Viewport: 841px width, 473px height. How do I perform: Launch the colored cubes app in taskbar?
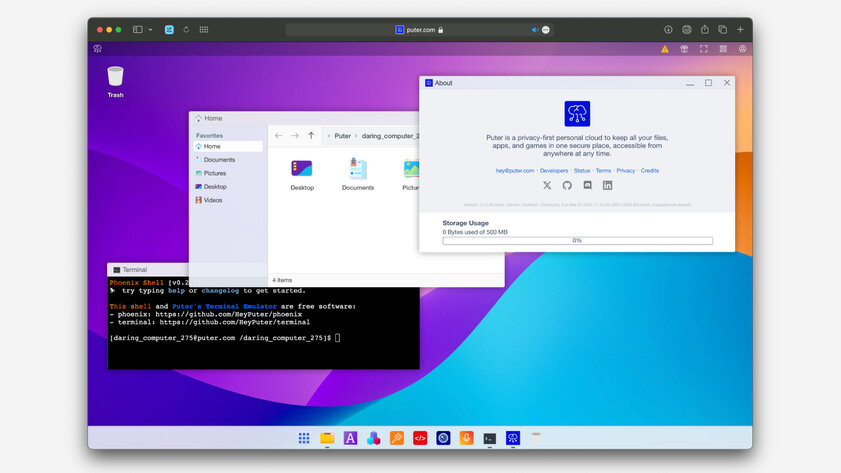373,438
